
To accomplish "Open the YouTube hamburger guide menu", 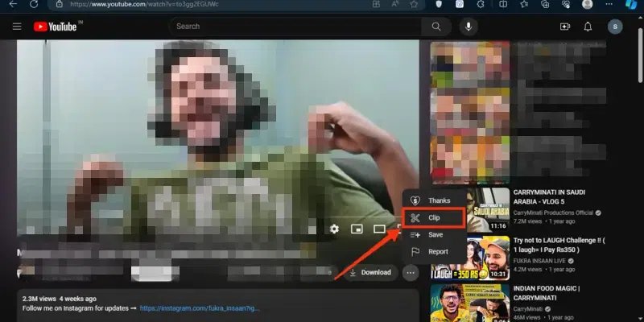I will tap(17, 27).
